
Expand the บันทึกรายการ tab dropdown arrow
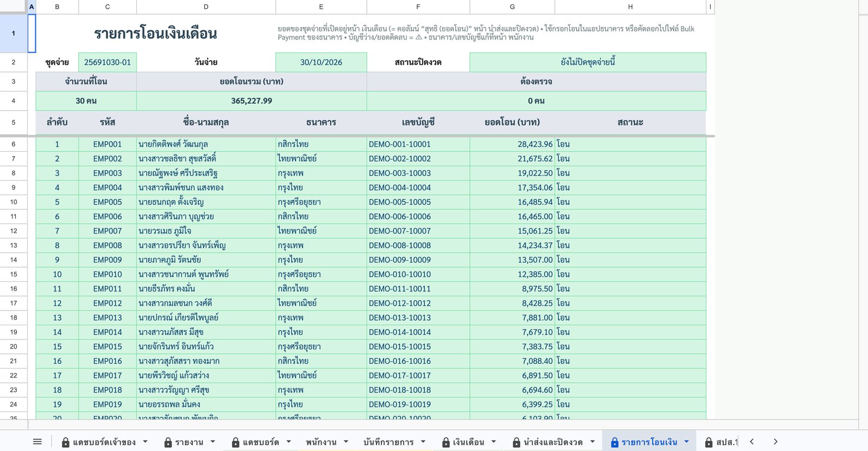point(423,442)
